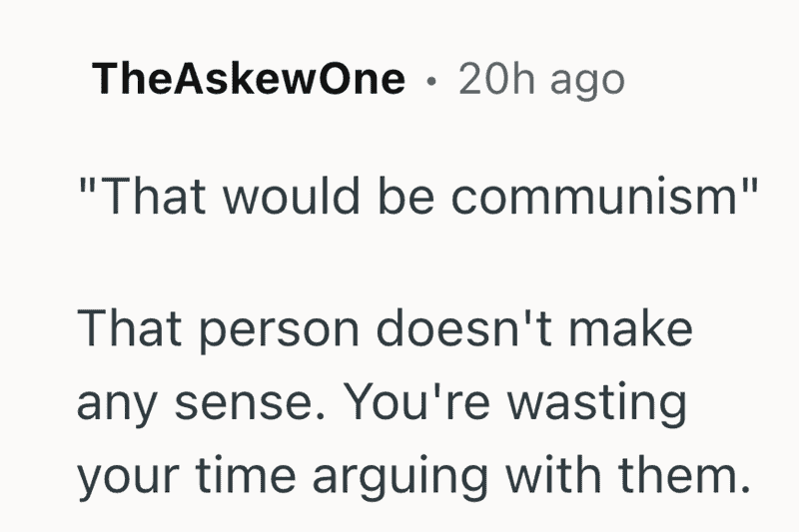Click the dot separator after the username

431,81
